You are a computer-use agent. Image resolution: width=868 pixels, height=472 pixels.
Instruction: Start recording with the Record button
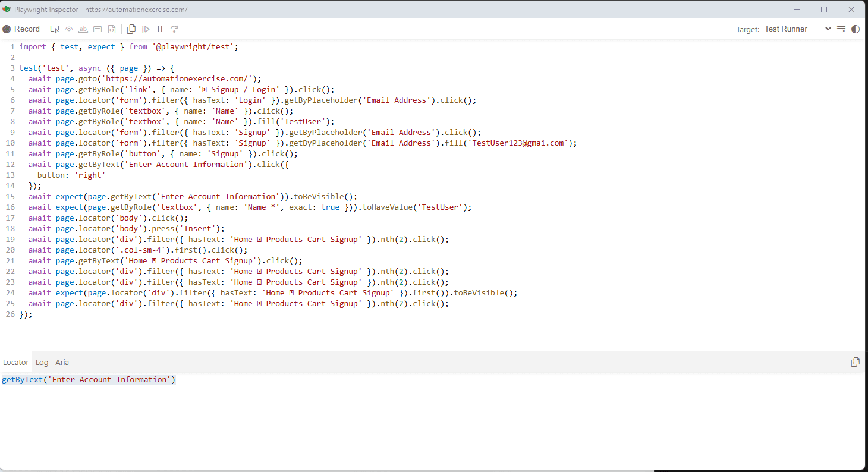21,29
